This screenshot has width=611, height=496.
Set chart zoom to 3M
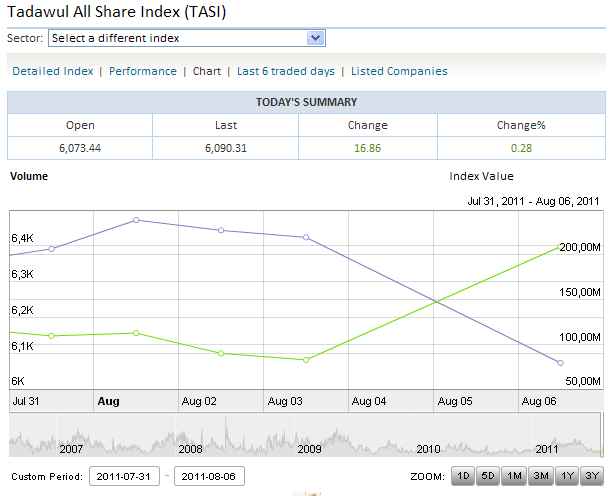tap(541, 476)
